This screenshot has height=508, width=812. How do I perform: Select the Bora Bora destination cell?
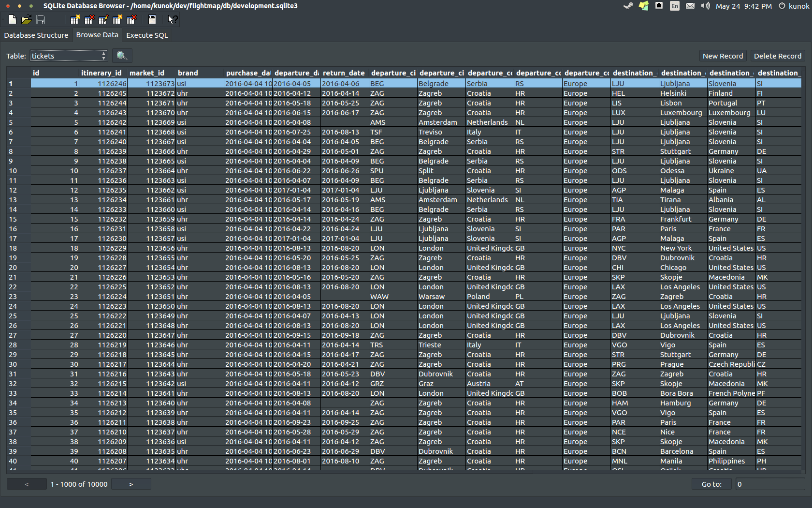coord(683,393)
